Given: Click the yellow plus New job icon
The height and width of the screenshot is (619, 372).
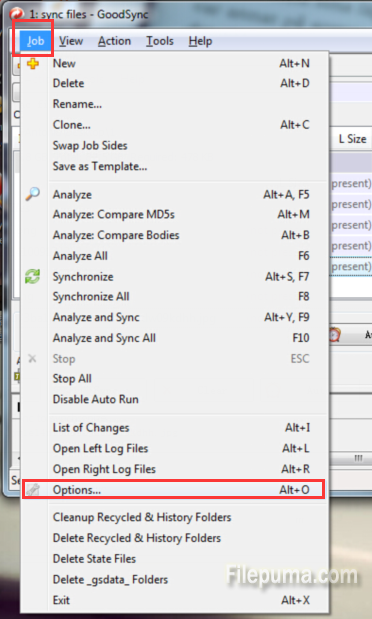Looking at the screenshot, I should [33, 63].
